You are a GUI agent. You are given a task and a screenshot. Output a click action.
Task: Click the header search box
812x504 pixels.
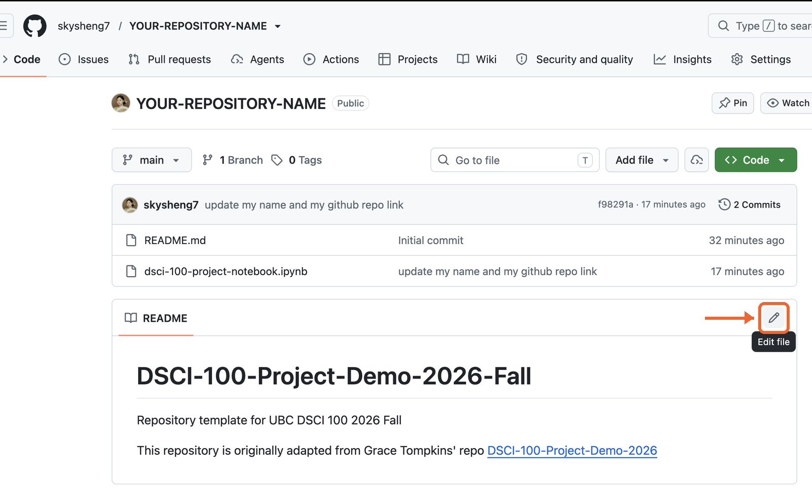click(760, 26)
